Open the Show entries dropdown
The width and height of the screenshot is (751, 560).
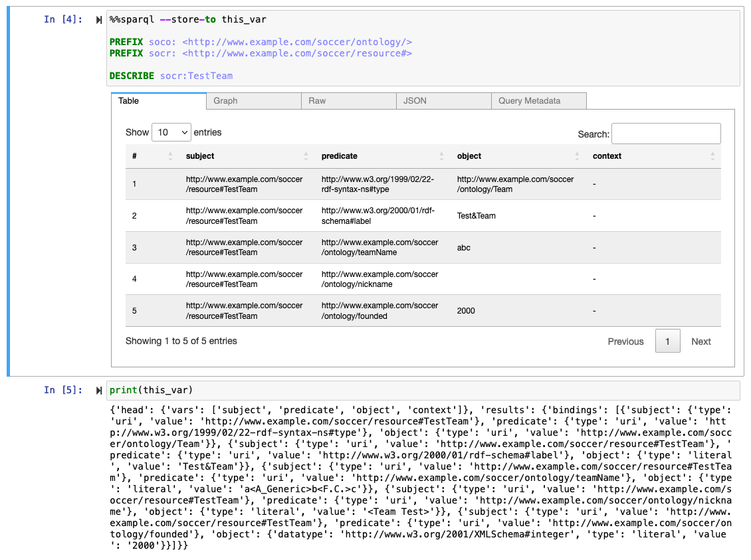point(171,132)
